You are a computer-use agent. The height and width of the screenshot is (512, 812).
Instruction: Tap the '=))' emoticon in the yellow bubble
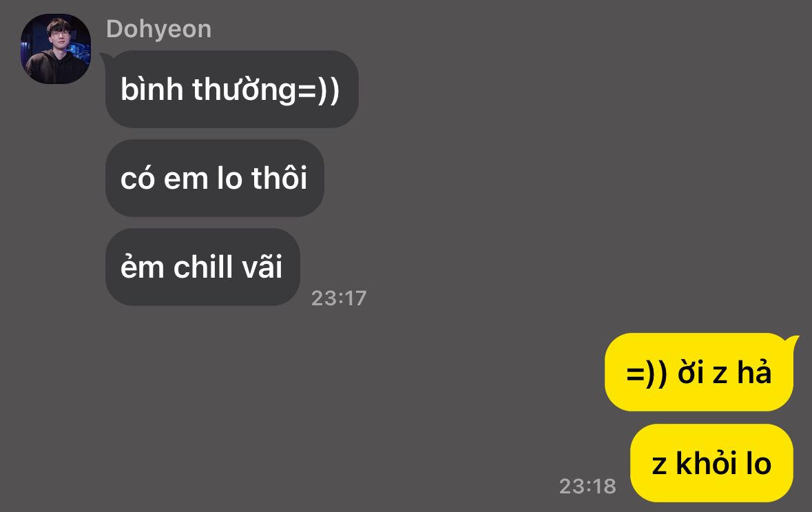(x=647, y=373)
